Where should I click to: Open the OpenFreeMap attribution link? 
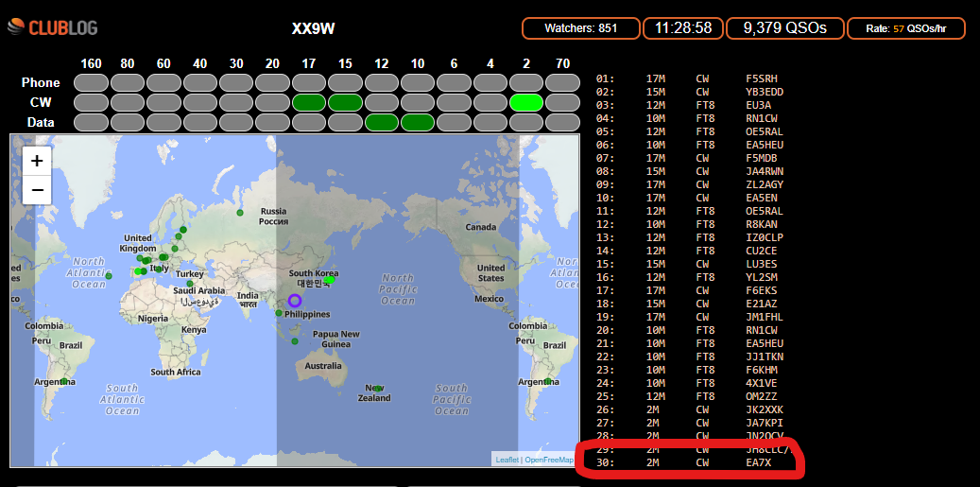click(549, 460)
